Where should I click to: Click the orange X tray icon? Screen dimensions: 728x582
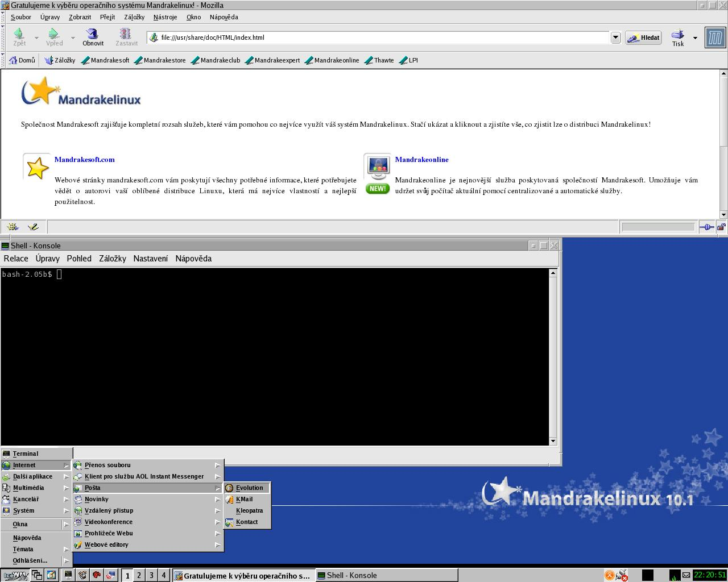pos(609,575)
